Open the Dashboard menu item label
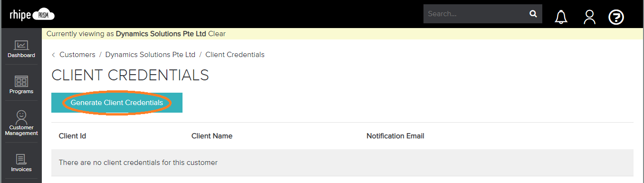The width and height of the screenshot is (644, 183). click(x=21, y=55)
